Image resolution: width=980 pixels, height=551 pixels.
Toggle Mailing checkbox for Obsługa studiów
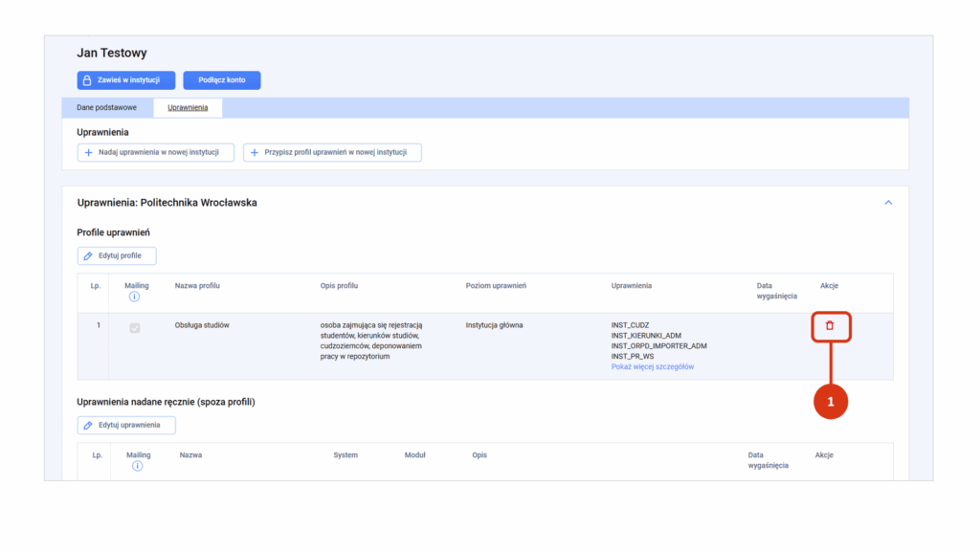click(135, 328)
